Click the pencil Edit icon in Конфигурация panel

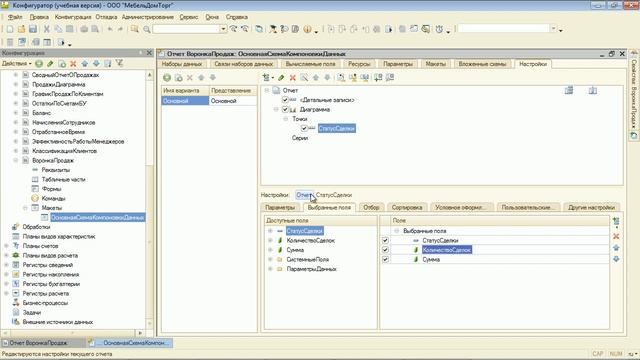pos(50,64)
